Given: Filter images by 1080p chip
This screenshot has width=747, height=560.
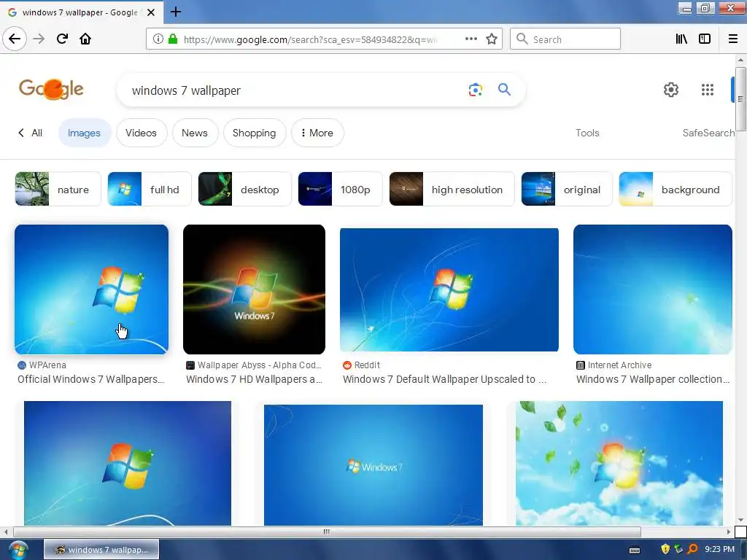Looking at the screenshot, I should click(340, 189).
